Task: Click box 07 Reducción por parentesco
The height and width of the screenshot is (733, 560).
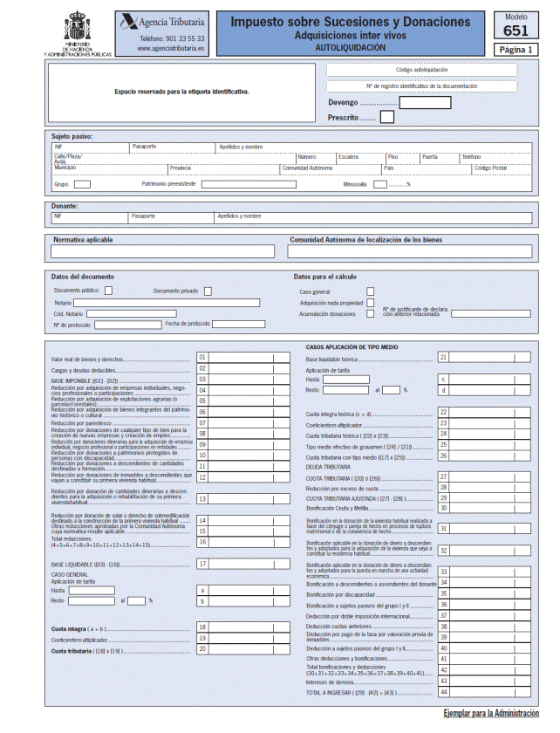Action: pyautogui.click(x=249, y=423)
